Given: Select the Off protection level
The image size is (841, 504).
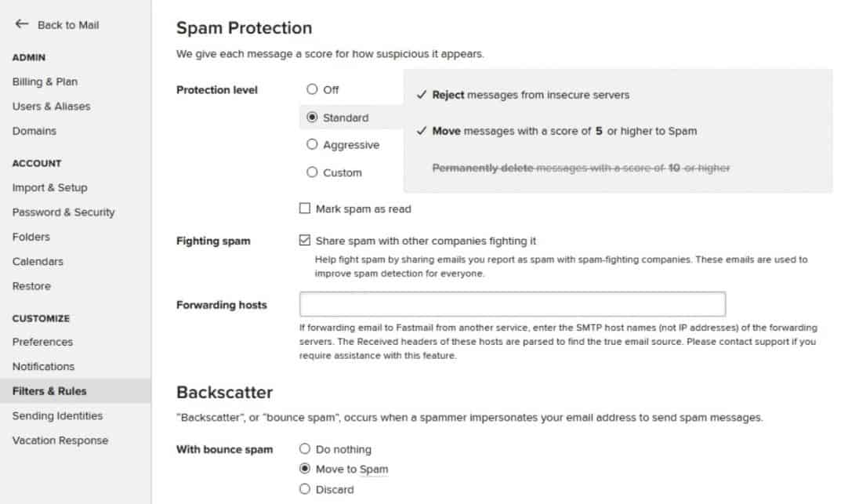Looking at the screenshot, I should [313, 89].
